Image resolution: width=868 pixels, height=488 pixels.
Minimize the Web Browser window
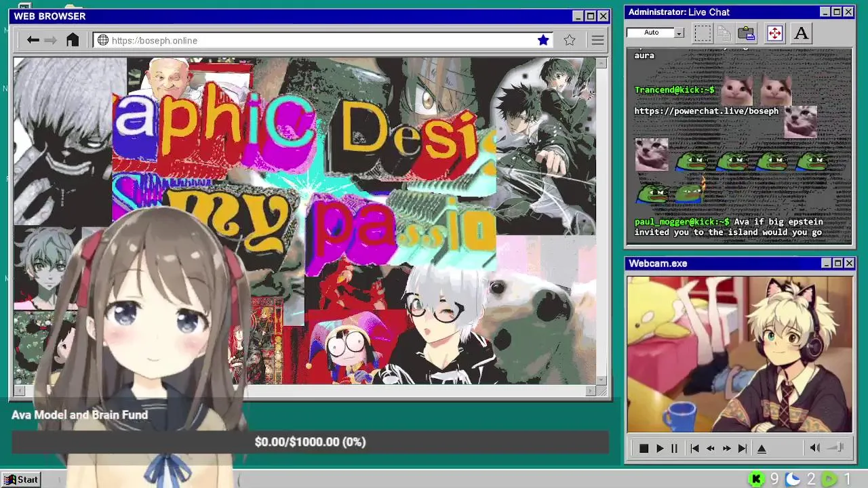click(x=578, y=16)
